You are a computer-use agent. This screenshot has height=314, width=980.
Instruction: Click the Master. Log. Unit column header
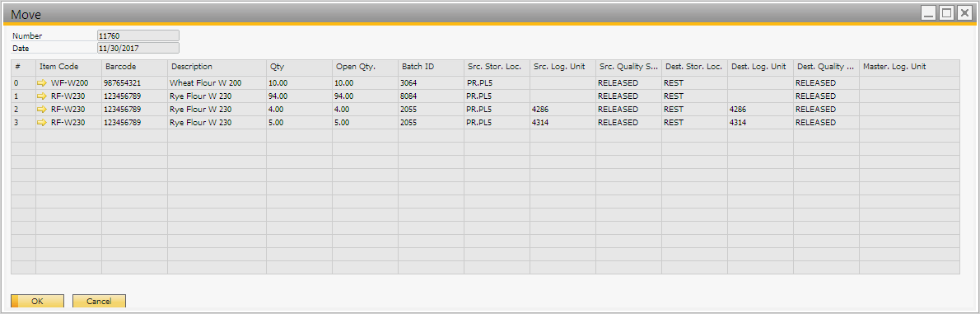[909, 67]
